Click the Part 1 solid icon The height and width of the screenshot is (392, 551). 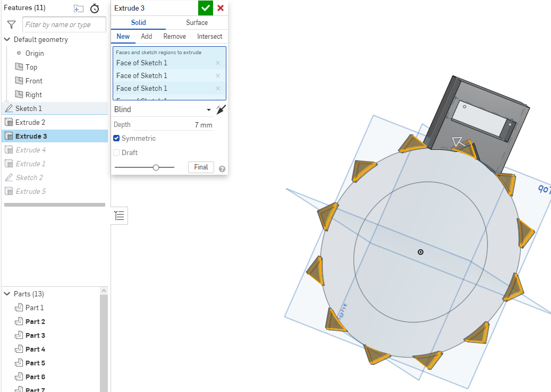click(19, 308)
